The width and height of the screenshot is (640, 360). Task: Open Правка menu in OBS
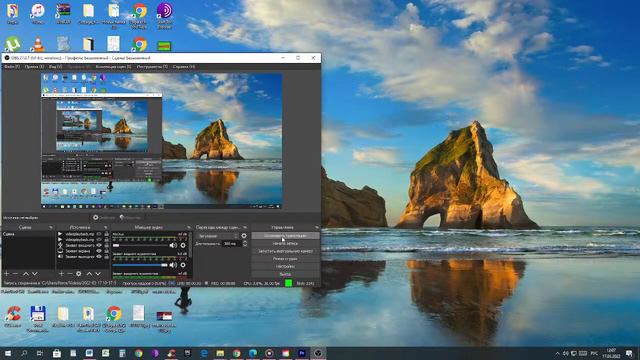[34, 67]
